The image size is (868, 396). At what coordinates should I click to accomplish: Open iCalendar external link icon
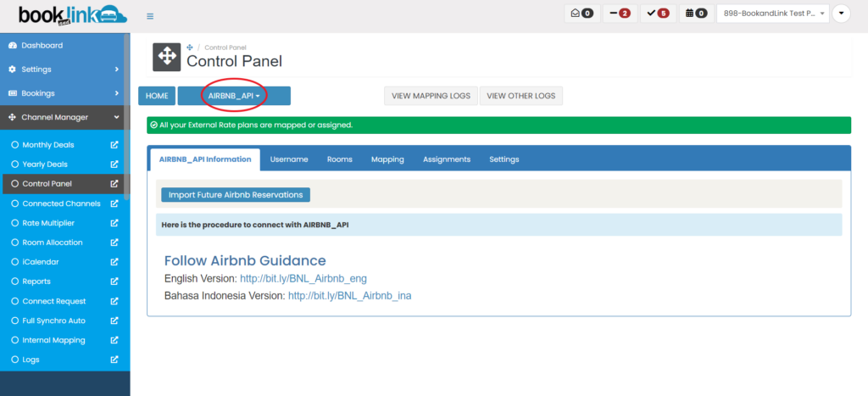114,262
